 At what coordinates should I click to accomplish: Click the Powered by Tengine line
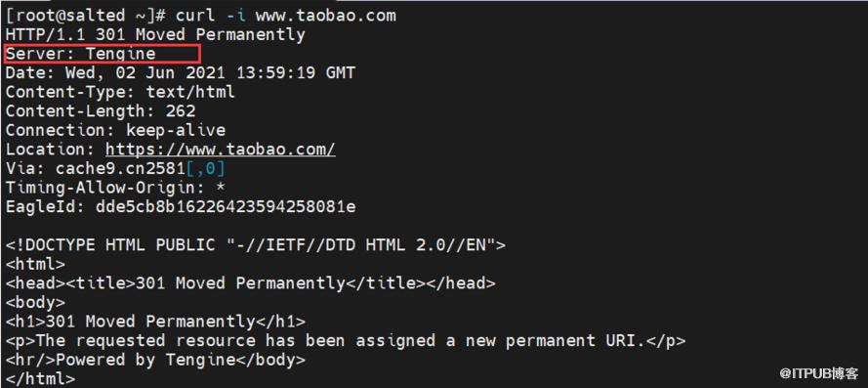[x=155, y=360]
